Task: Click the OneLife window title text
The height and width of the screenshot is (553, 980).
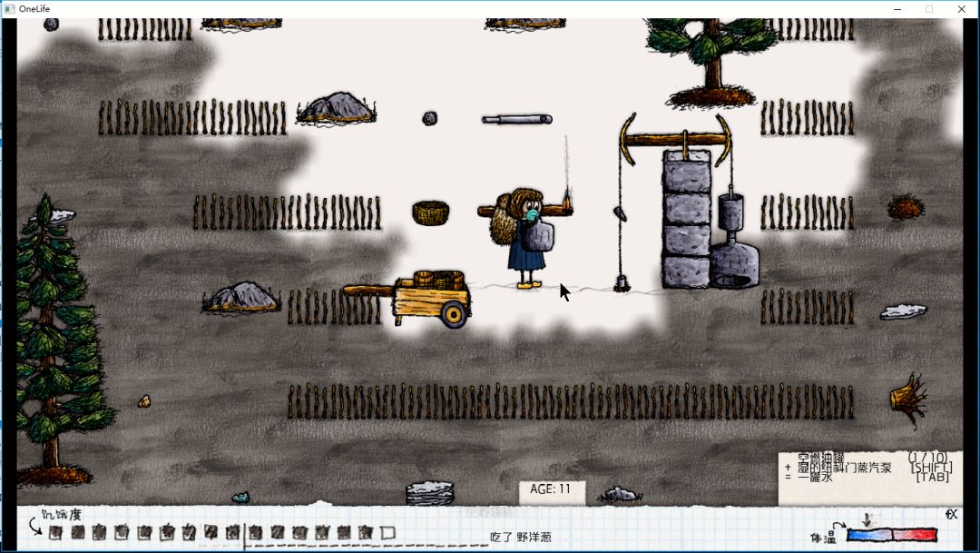Action: tap(34, 9)
